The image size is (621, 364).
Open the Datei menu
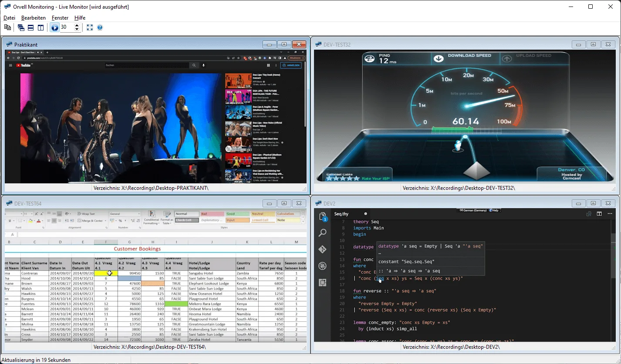9,18
